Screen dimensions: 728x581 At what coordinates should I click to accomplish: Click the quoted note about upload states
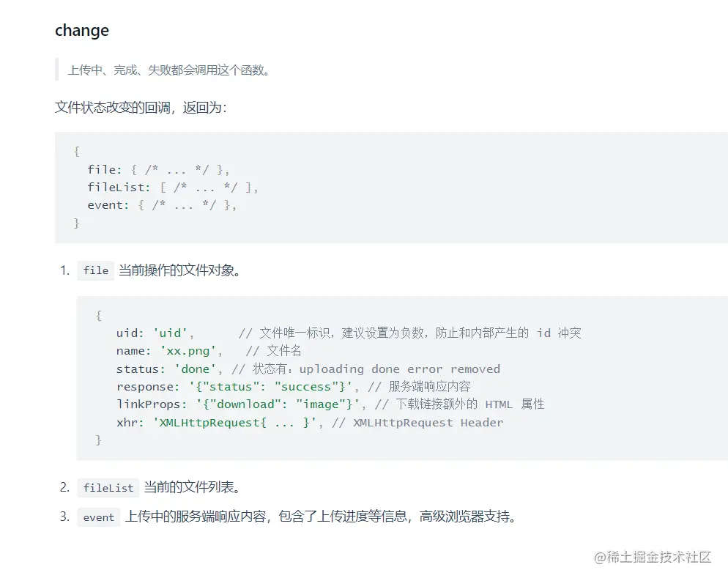[x=169, y=70]
